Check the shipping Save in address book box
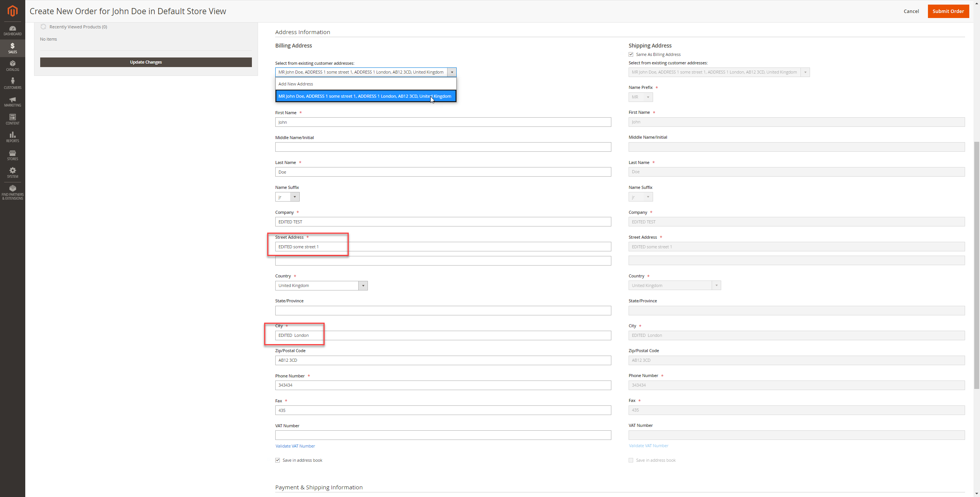The image size is (980, 497). tap(631, 460)
